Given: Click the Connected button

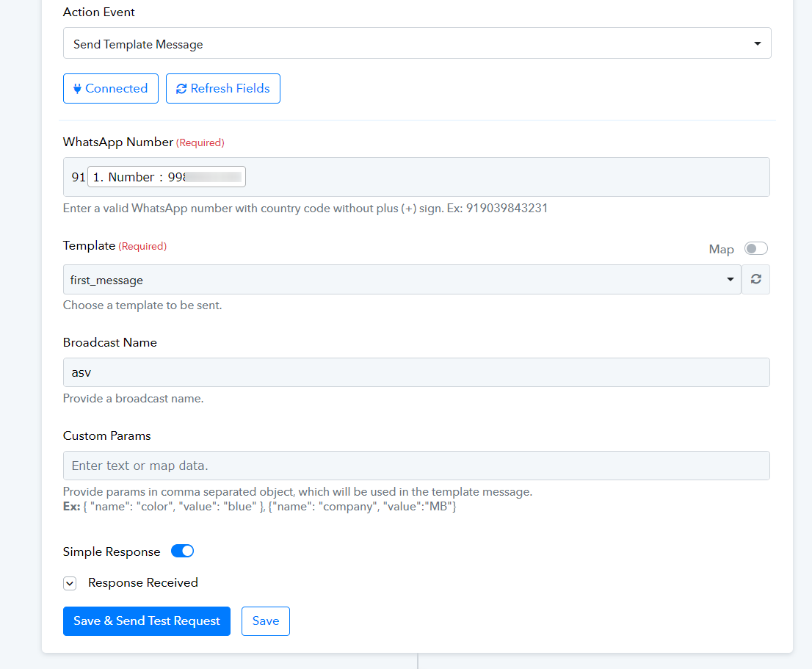Looking at the screenshot, I should tap(111, 89).
